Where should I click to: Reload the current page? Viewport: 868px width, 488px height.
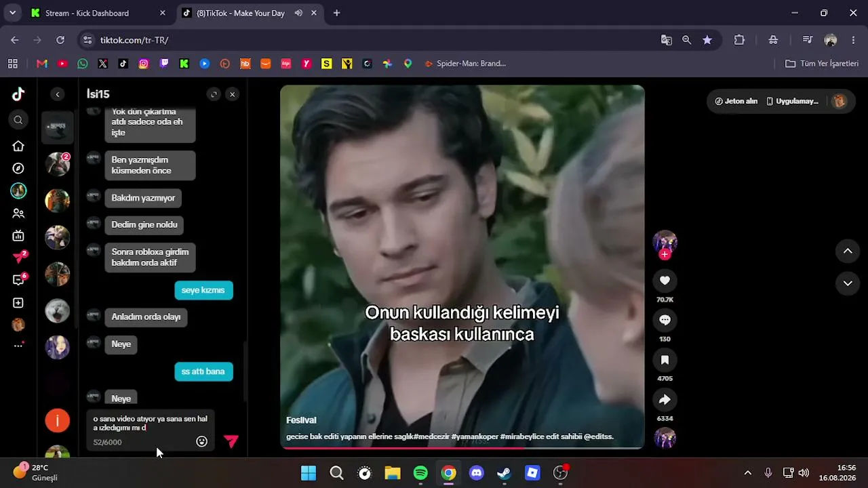pos(60,40)
